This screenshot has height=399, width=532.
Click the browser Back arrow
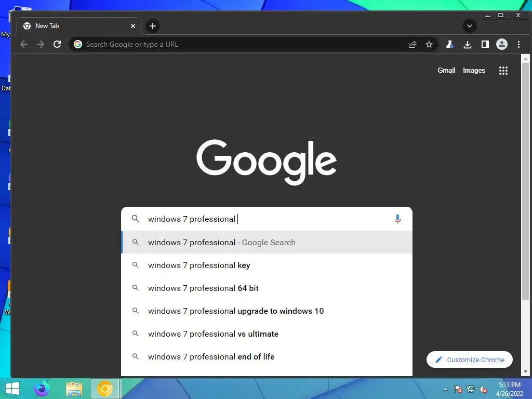(x=24, y=44)
